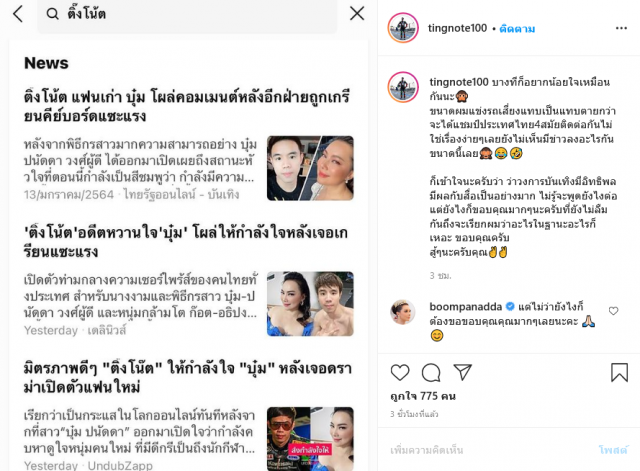Share the post via paper plane icon

click(462, 372)
